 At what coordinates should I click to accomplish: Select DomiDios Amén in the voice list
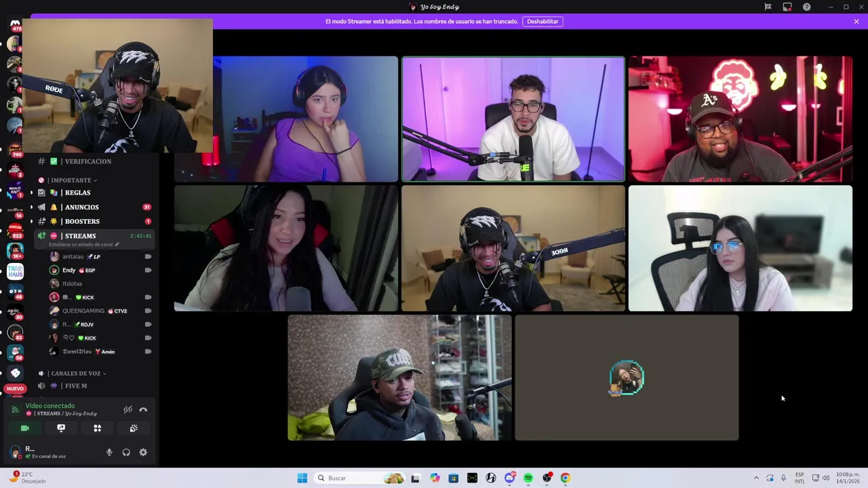coord(101,352)
